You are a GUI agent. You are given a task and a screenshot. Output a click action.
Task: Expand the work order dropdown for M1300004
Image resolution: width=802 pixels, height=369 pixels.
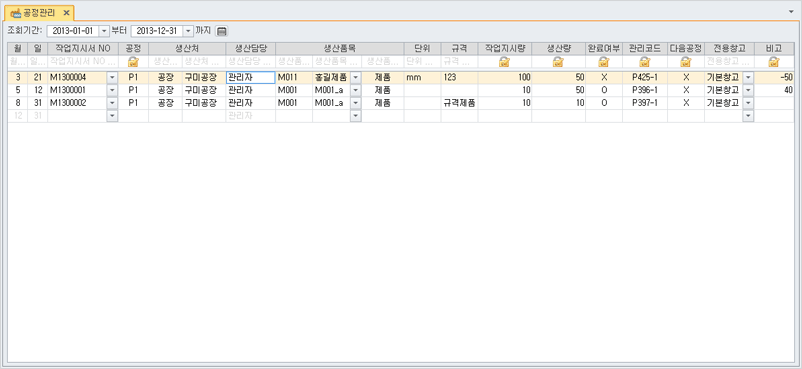pyautogui.click(x=113, y=78)
